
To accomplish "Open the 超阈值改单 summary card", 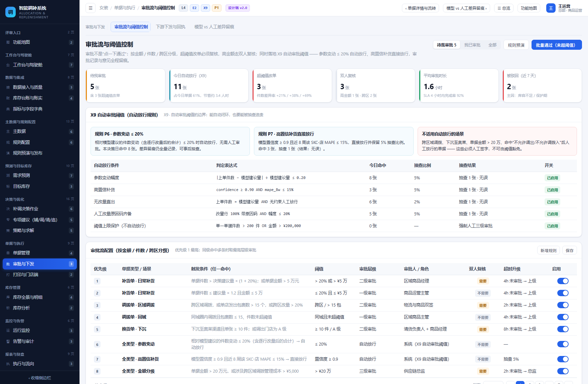I will [x=292, y=85].
